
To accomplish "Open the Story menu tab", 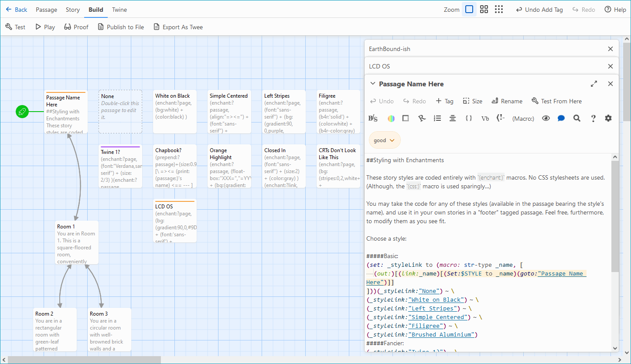I will coord(72,9).
